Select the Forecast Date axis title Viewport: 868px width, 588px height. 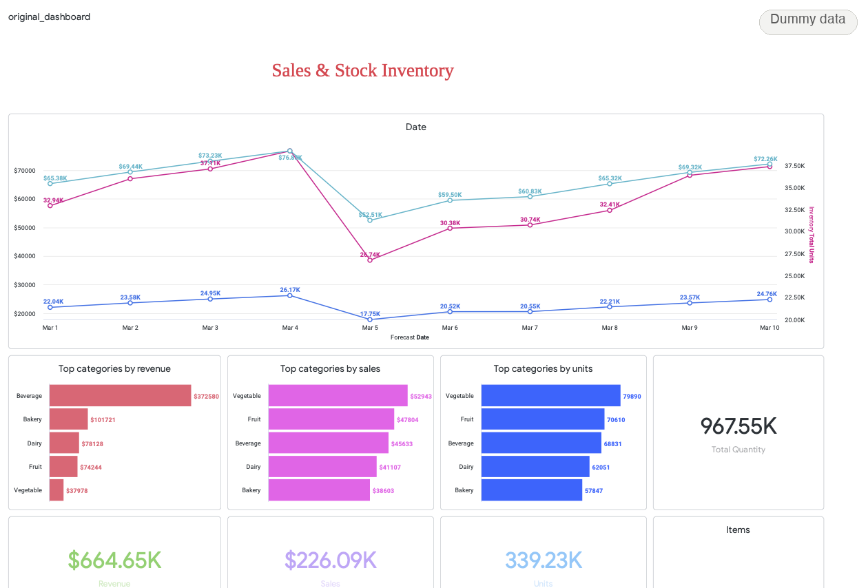(410, 337)
